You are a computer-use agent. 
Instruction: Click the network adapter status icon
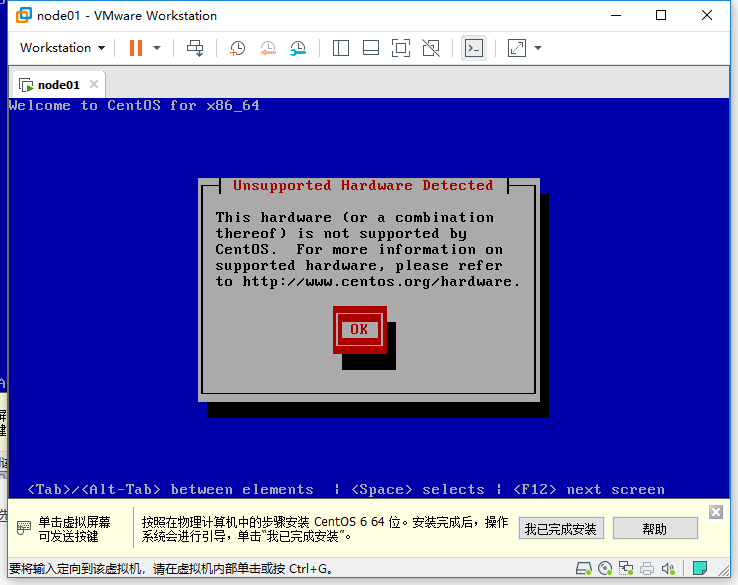[x=626, y=569]
